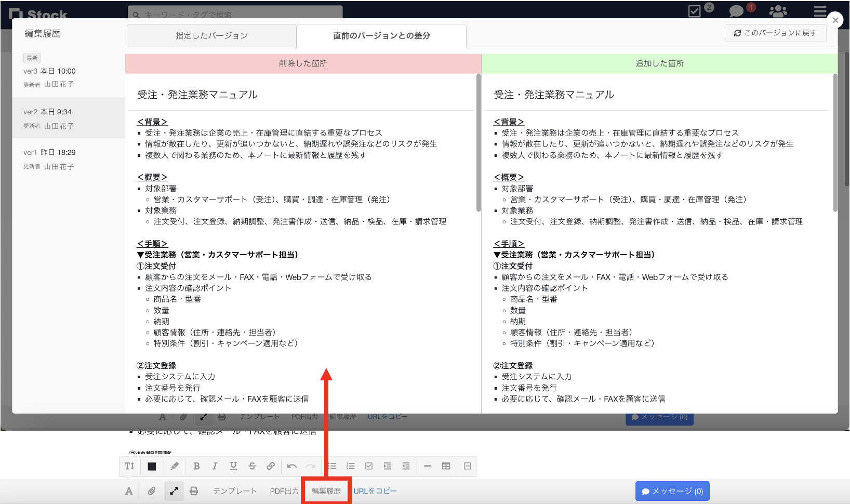This screenshot has height=504, width=850.
Task: Open the hamburger menu at top right
Action: (x=819, y=11)
